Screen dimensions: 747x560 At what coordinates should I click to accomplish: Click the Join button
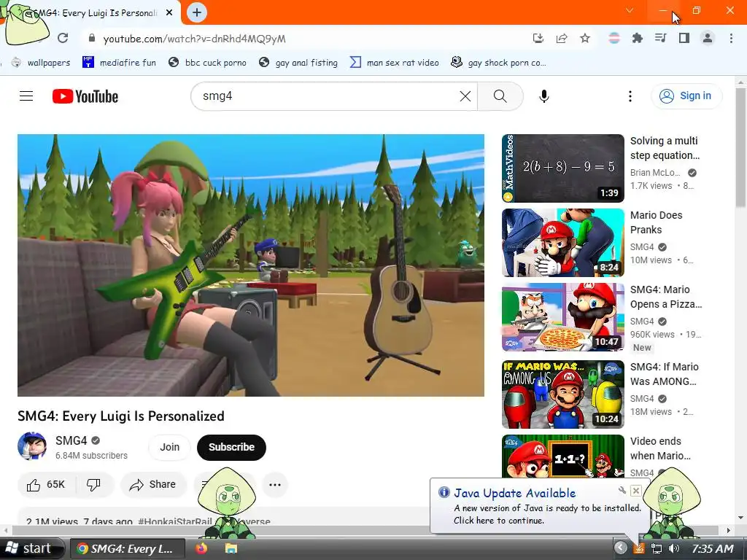tap(169, 447)
